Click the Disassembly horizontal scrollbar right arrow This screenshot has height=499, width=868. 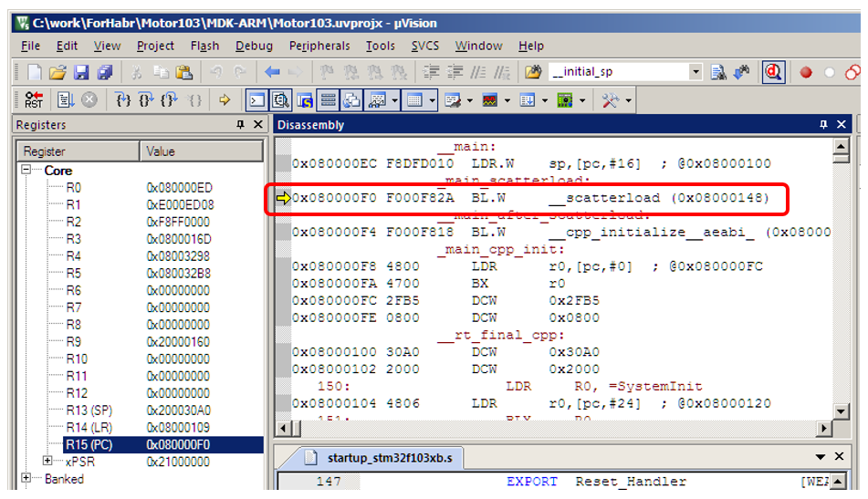click(x=824, y=428)
